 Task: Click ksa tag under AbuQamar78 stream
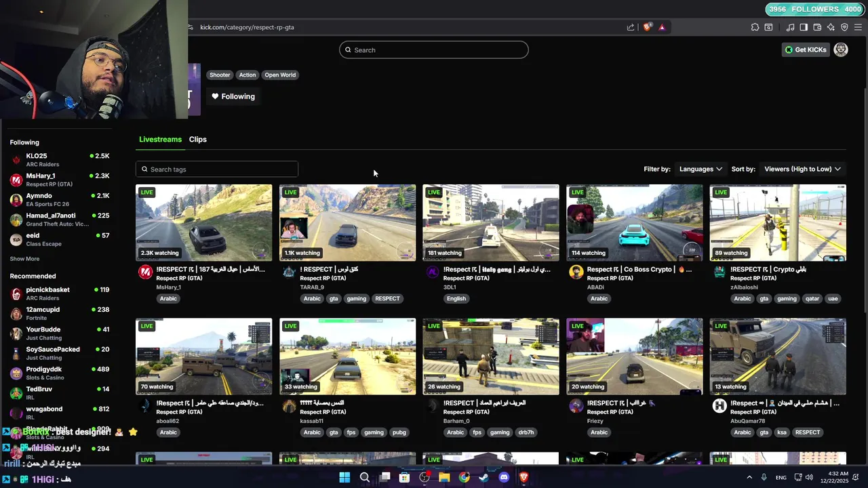coord(782,432)
